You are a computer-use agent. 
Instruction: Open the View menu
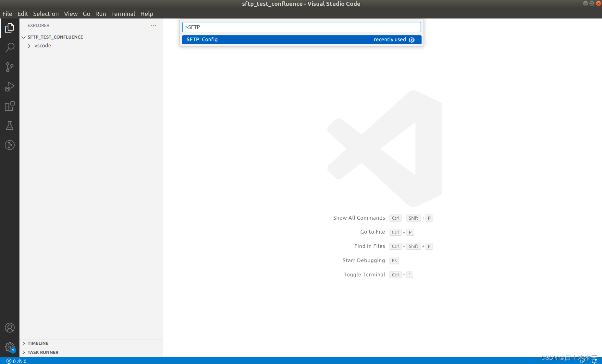71,14
